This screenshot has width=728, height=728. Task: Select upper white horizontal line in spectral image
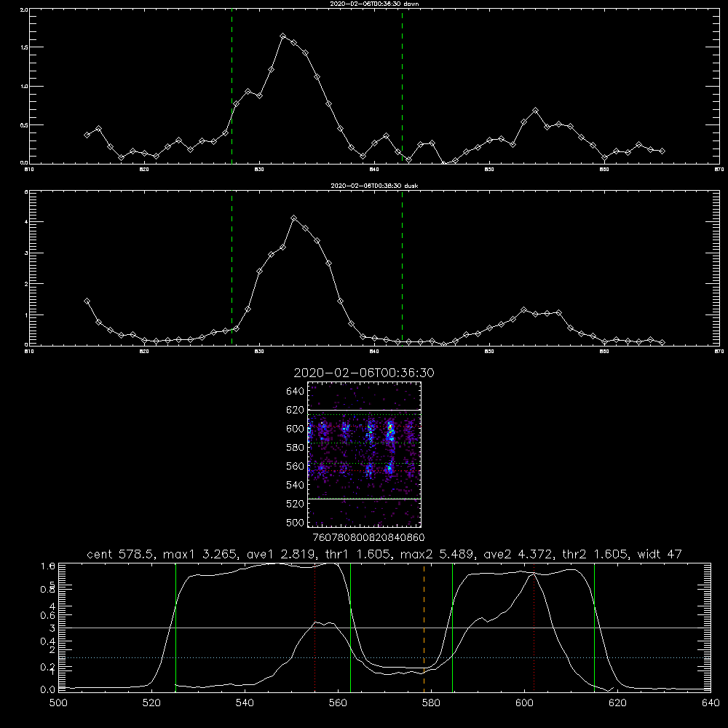[365, 410]
